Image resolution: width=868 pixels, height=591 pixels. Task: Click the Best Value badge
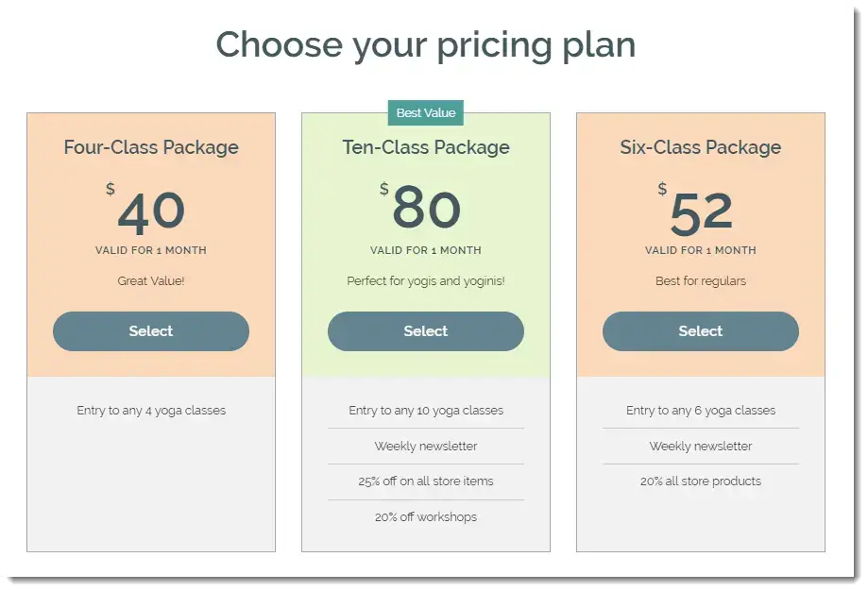point(426,113)
